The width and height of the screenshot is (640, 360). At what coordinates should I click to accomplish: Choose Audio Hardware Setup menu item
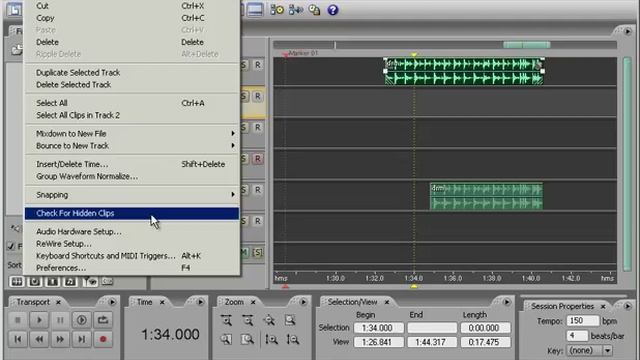click(x=132, y=231)
